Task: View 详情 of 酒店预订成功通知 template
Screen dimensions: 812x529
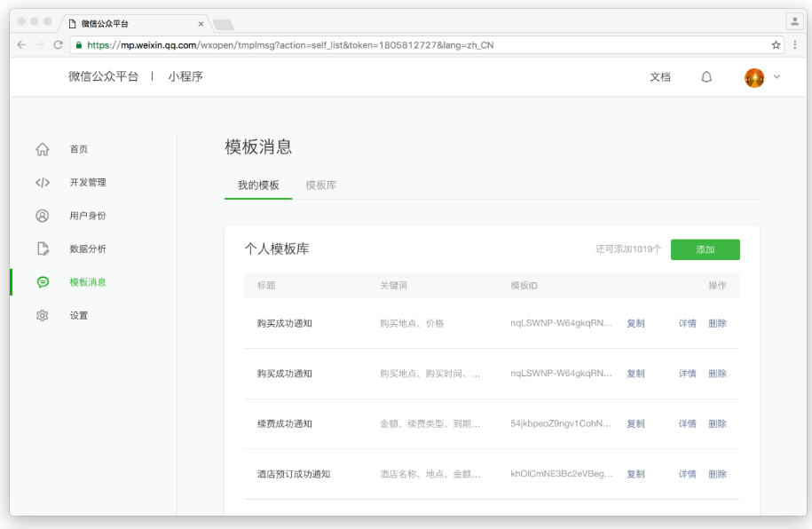Action: coord(688,474)
